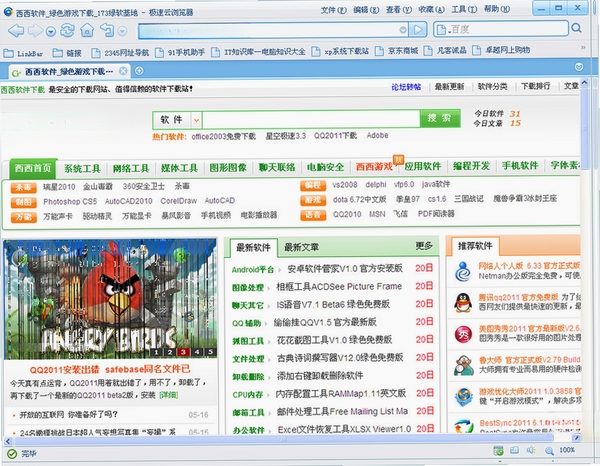Open the home page icon
600x466 pixels.
(87, 30)
